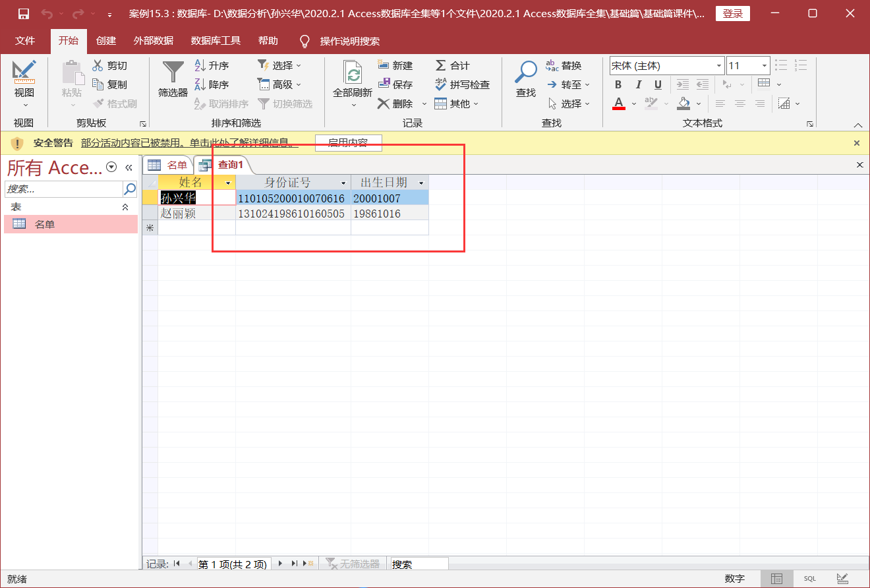The height and width of the screenshot is (588, 870).
Task: Switch to datasheet view in status bar
Action: 777,579
